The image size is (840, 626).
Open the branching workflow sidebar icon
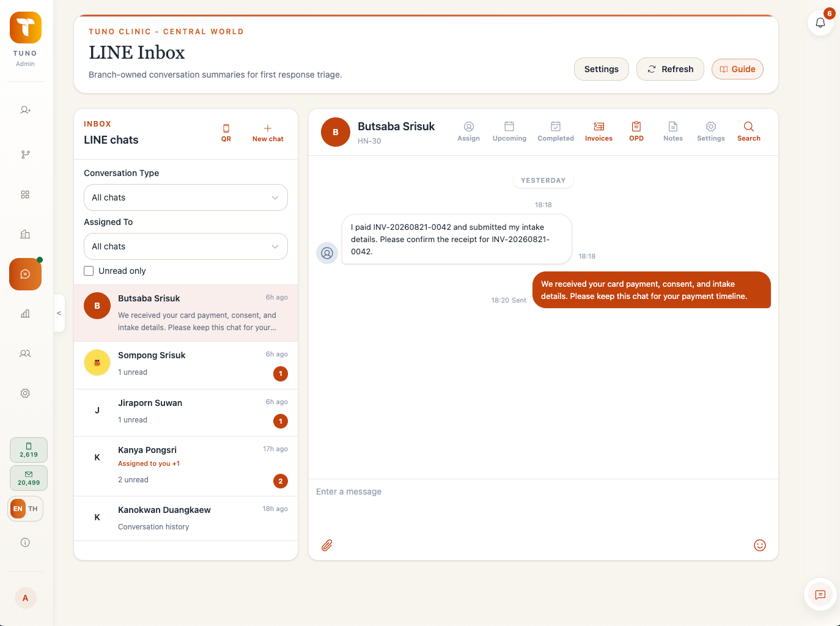tap(25, 155)
